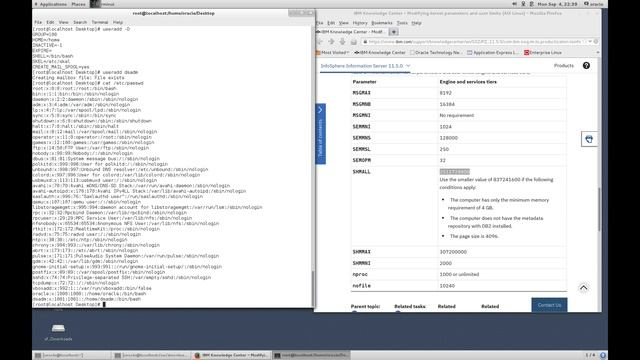The width and height of the screenshot is (640, 360).
Task: Open the oracle user menu in panel
Action: click(x=594, y=4)
